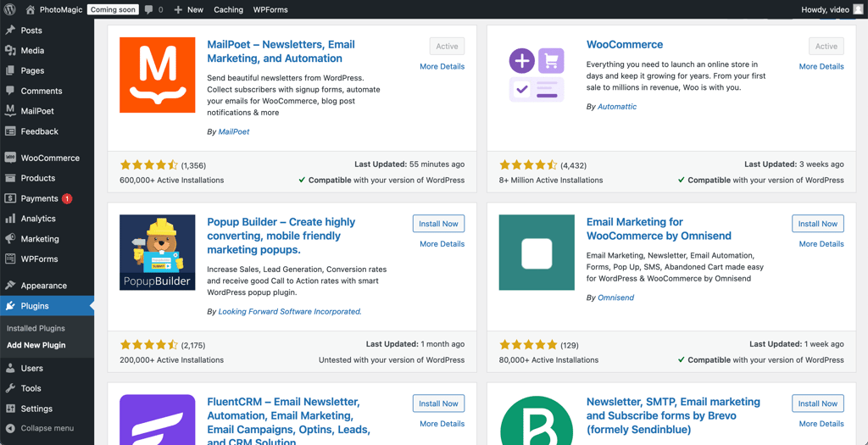Install Brevo newsletter plugin now
This screenshot has width=868, height=445.
point(818,403)
